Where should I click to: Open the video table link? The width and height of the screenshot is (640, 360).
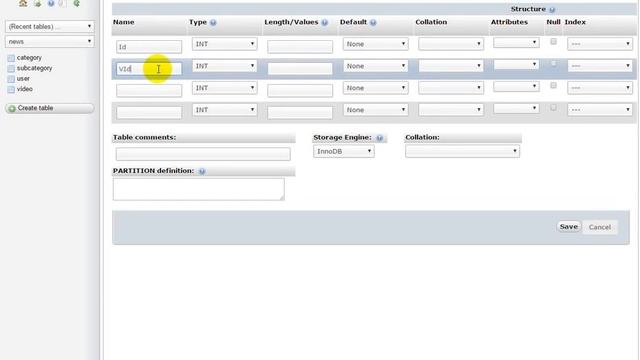click(24, 89)
